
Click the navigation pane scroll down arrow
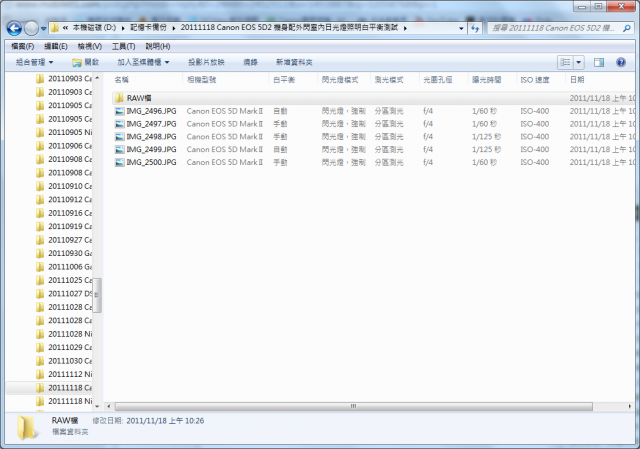pos(97,406)
